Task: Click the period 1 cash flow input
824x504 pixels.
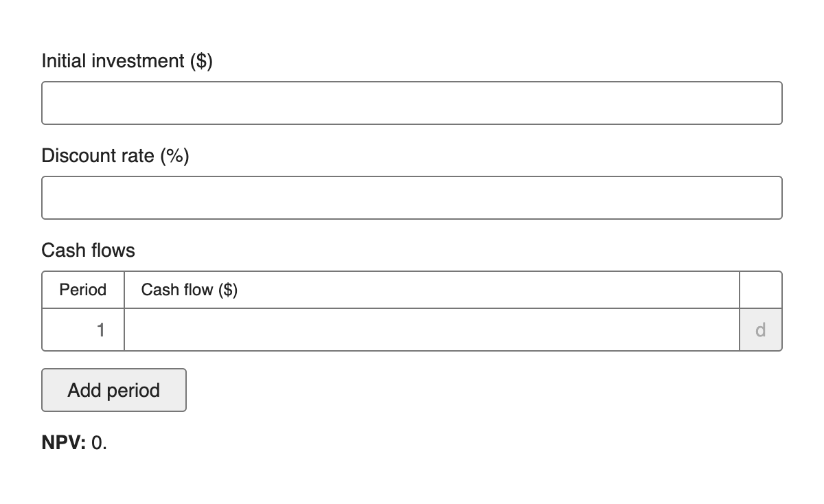Action: click(432, 330)
